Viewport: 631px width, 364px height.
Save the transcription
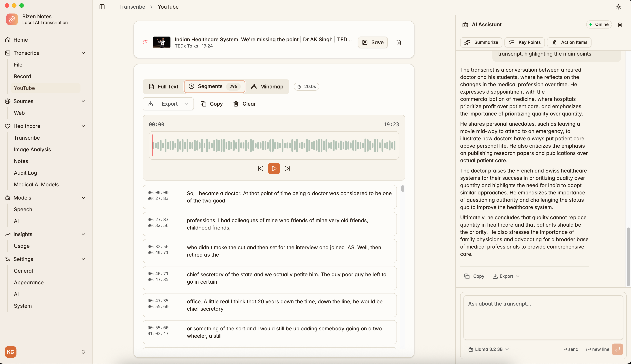pyautogui.click(x=373, y=42)
